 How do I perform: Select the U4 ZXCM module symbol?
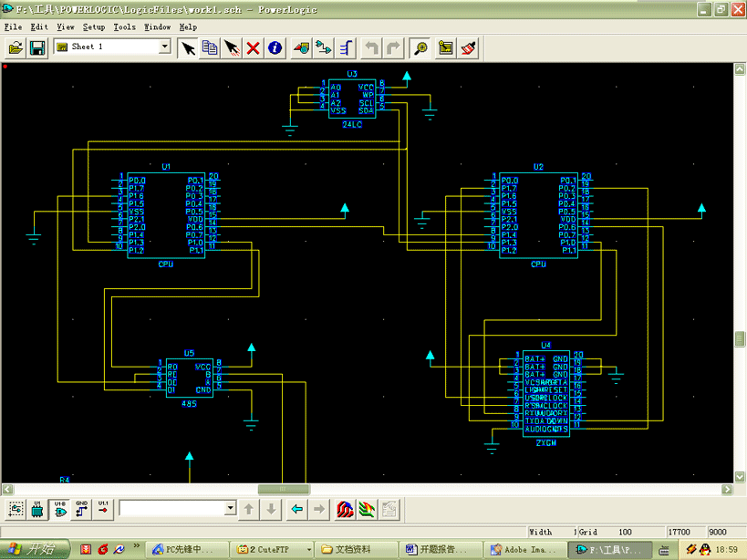click(546, 393)
